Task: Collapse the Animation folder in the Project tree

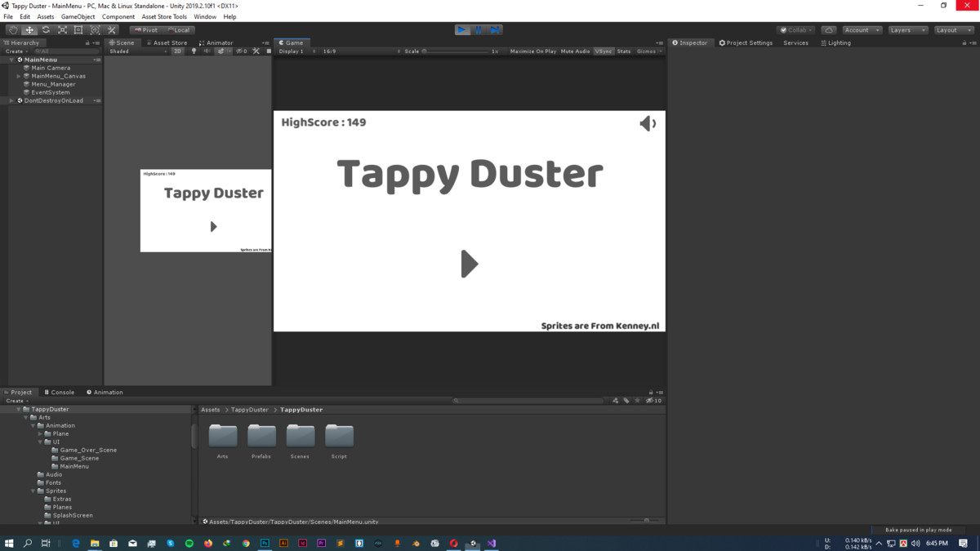Action: (33, 425)
